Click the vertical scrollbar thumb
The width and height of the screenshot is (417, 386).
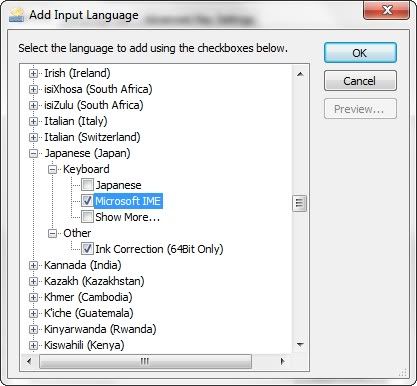click(x=299, y=203)
